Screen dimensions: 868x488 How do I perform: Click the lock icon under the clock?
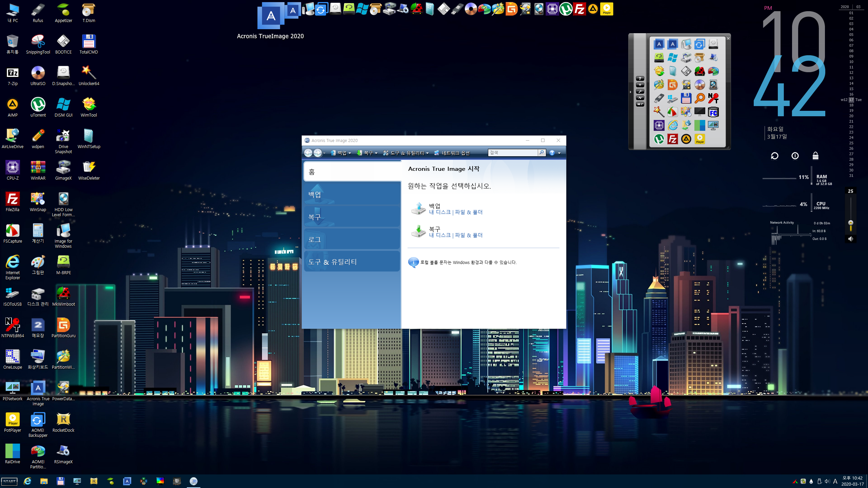click(815, 156)
